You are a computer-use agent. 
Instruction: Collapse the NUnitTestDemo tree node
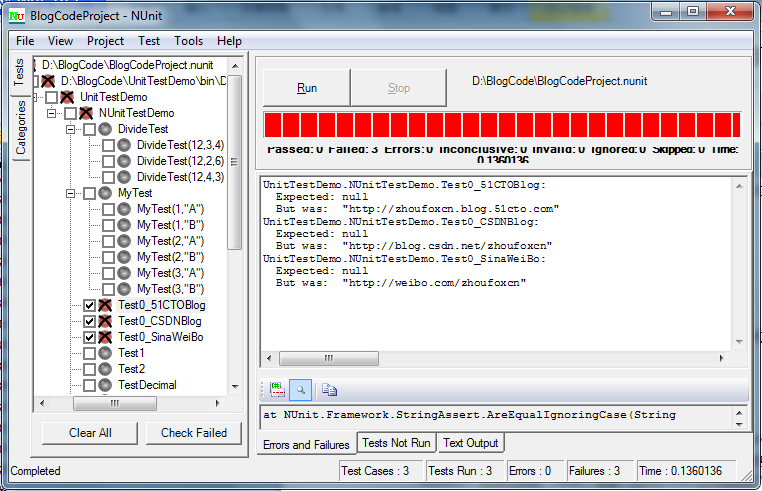pos(52,114)
